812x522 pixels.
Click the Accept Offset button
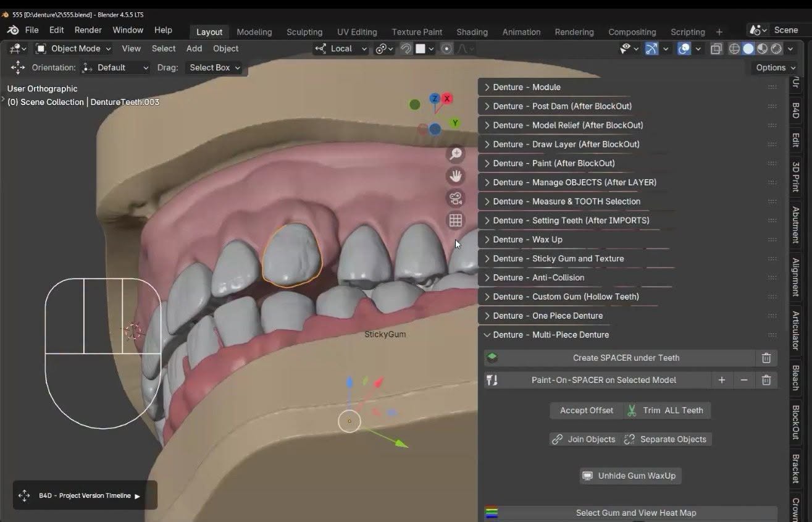coord(586,410)
